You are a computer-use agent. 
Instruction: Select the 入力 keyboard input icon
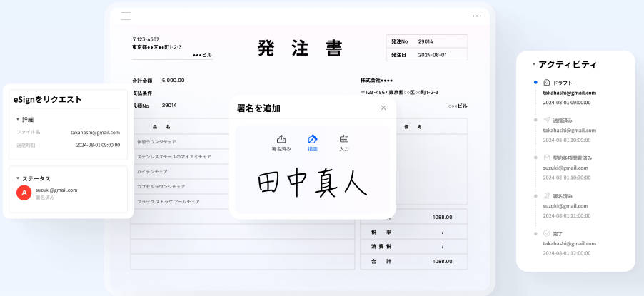click(344, 139)
